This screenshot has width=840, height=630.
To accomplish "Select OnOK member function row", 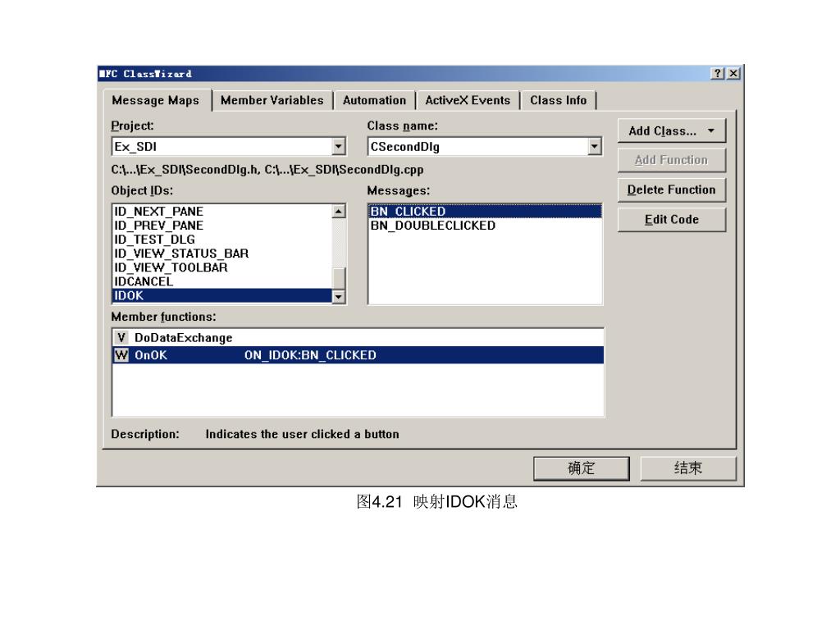I will pos(358,355).
